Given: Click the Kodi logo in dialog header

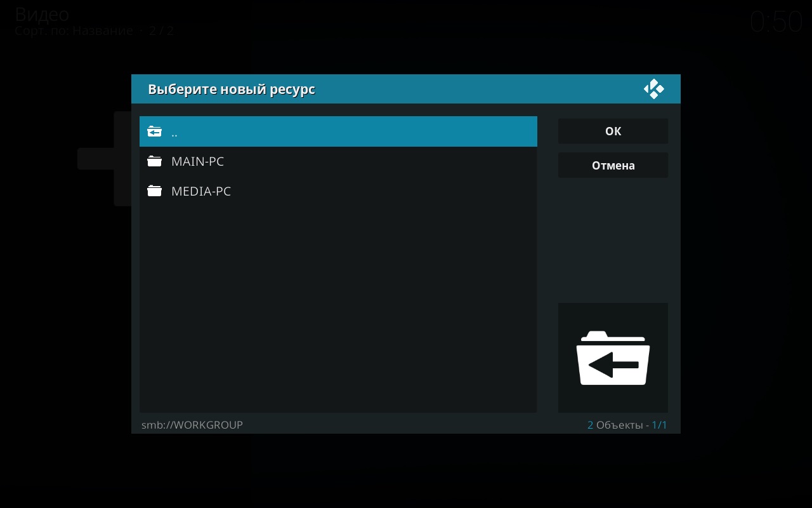Looking at the screenshot, I should pos(653,89).
